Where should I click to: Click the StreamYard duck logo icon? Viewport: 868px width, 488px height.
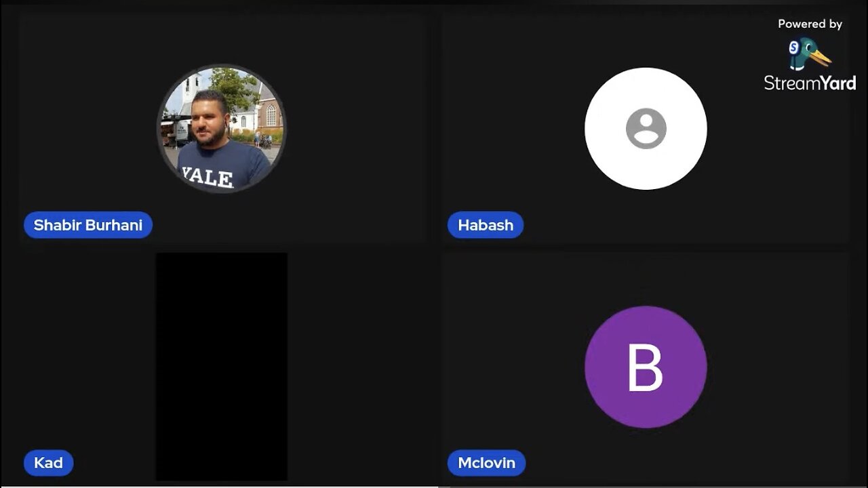pos(810,54)
